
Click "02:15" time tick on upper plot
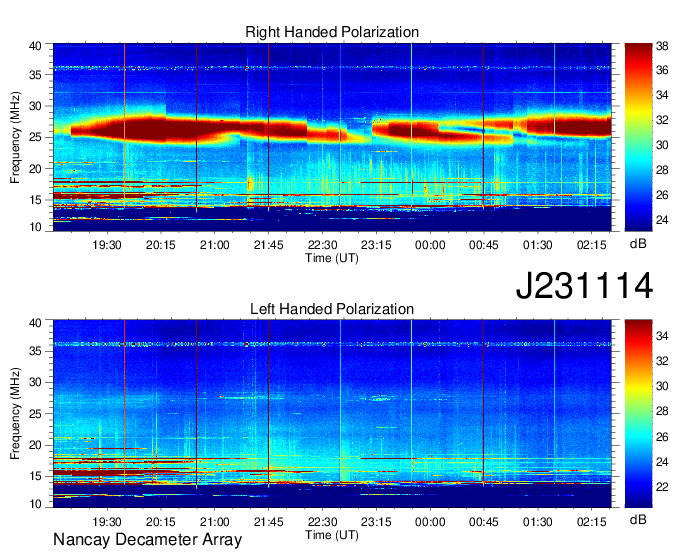[592, 245]
